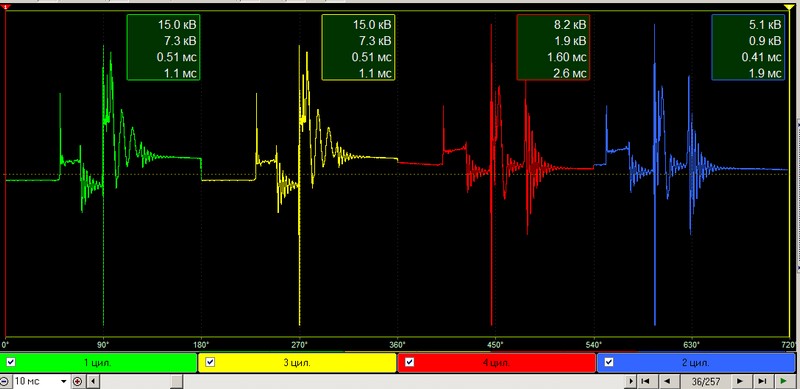Jump to the last frame
800x389 pixels.
tap(762, 381)
